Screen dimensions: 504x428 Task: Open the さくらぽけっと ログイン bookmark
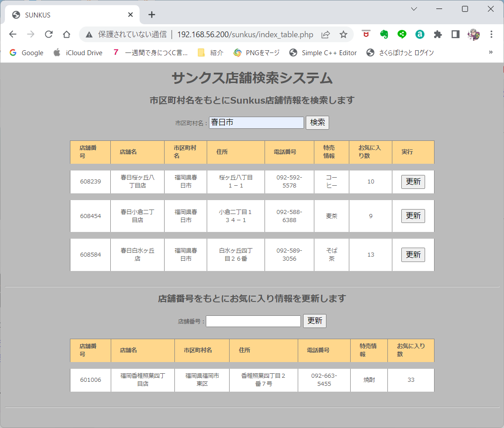400,53
